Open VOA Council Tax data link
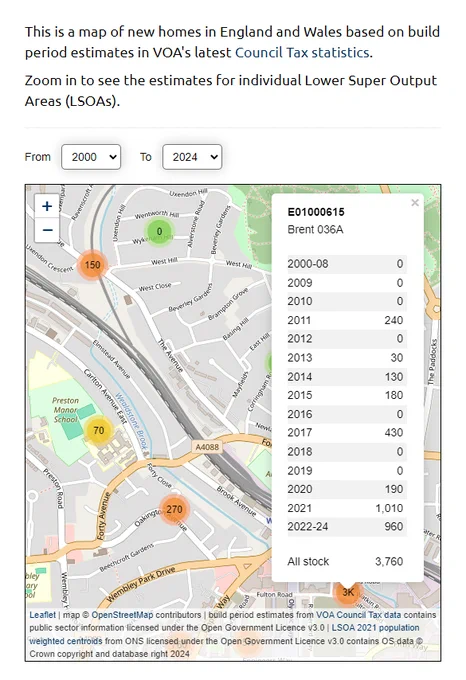Screen dimensions: 466x680 (358, 615)
